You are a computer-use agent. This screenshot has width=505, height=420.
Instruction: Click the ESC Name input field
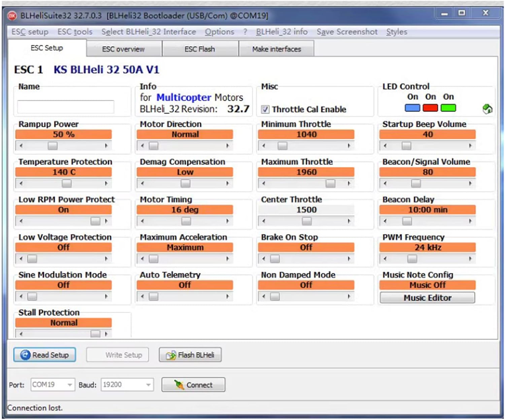pyautogui.click(x=66, y=107)
